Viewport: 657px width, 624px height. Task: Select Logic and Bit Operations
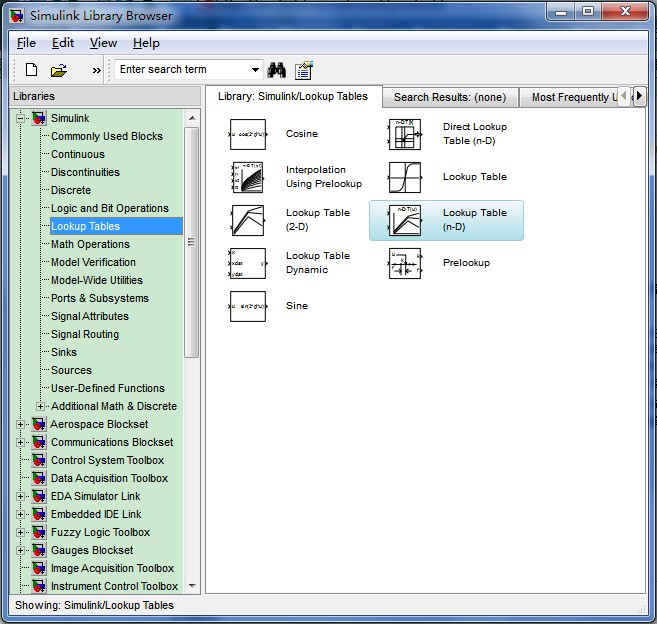(110, 208)
